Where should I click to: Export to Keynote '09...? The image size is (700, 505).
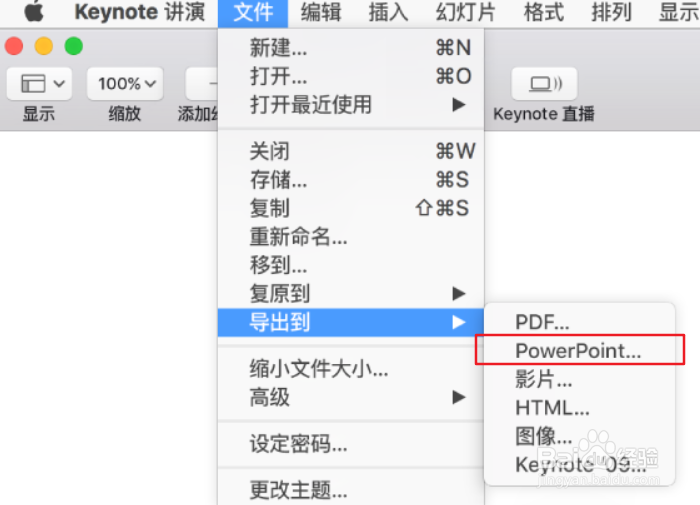579,465
